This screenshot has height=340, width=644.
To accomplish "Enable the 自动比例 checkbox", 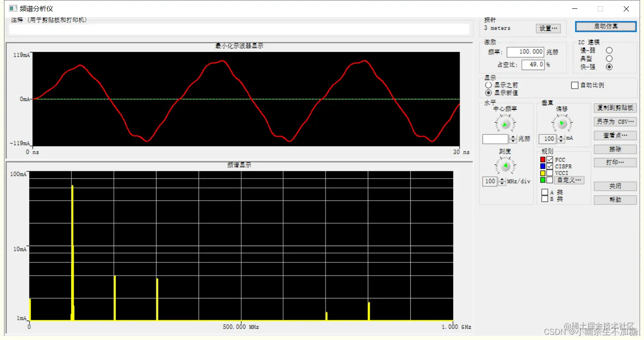I will pyautogui.click(x=575, y=86).
